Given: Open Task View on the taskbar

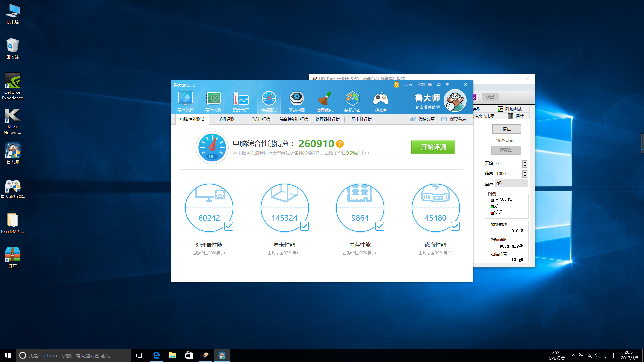Looking at the screenshot, I should click(x=140, y=355).
